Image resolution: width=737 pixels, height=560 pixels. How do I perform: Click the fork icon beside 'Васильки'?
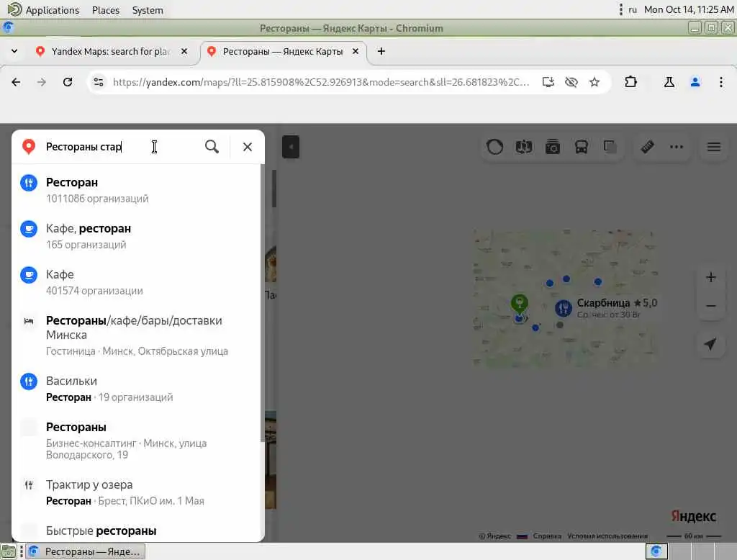pyautogui.click(x=29, y=381)
